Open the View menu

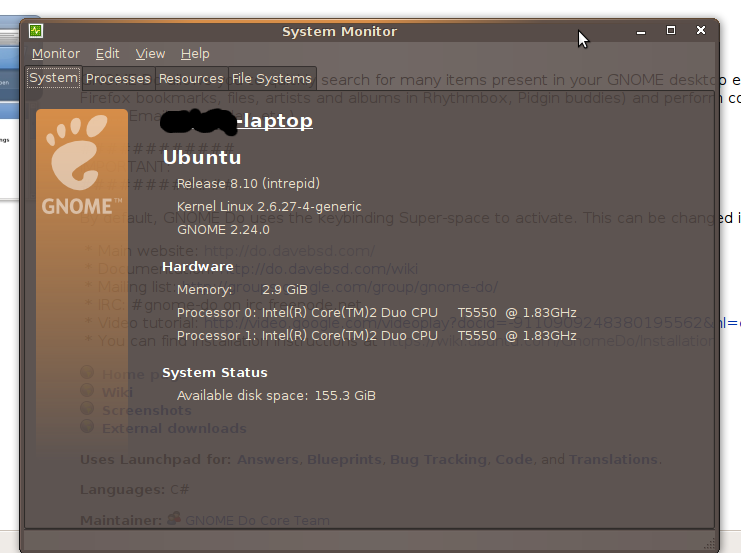pyautogui.click(x=150, y=54)
